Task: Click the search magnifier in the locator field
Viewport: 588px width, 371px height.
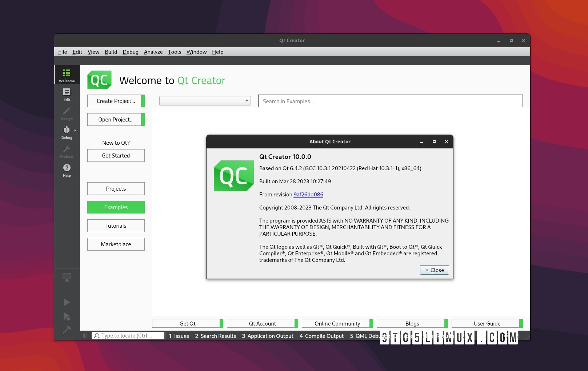Action: pos(96,335)
